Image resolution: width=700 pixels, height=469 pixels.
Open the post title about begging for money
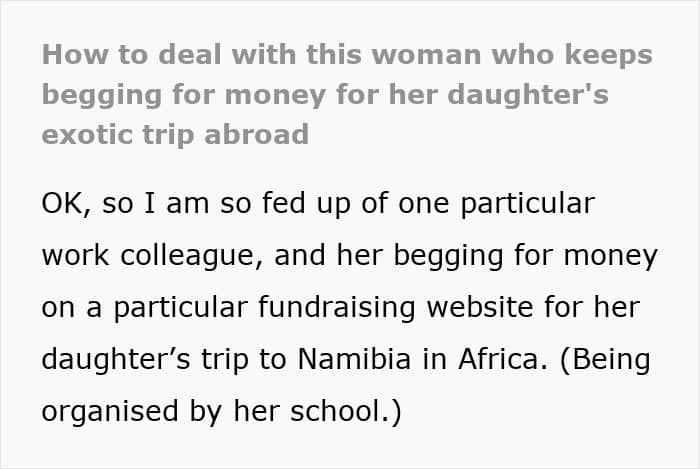point(347,94)
